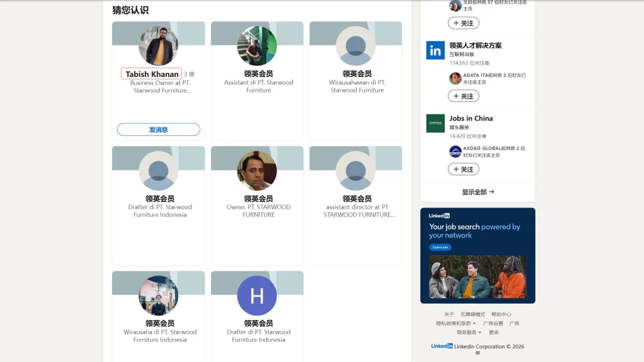Image resolution: width=644 pixels, height=362 pixels.
Task: Open 显示全部 to see all follow suggestions
Action: [477, 191]
